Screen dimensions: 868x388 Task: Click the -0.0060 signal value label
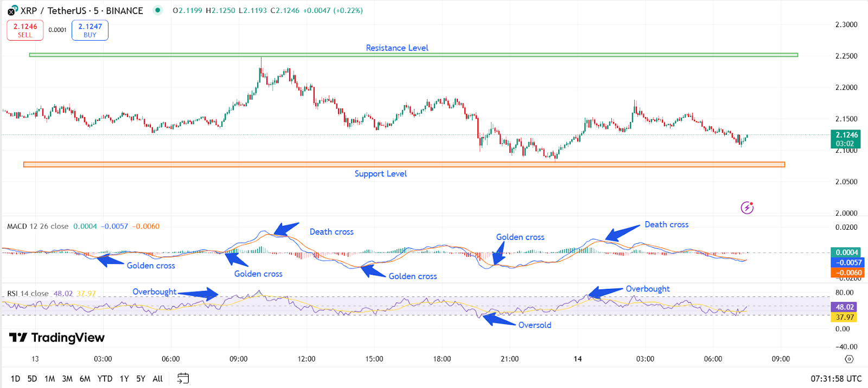847,273
